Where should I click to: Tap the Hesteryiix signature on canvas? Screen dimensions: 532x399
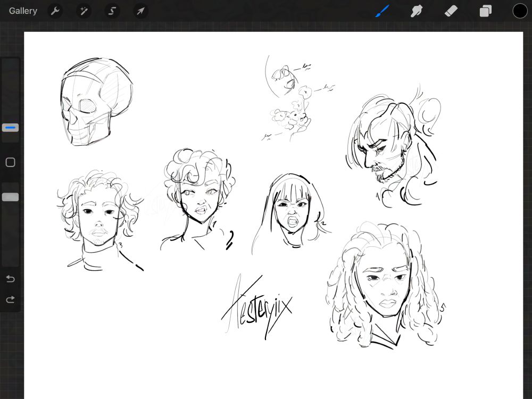pyautogui.click(x=256, y=307)
